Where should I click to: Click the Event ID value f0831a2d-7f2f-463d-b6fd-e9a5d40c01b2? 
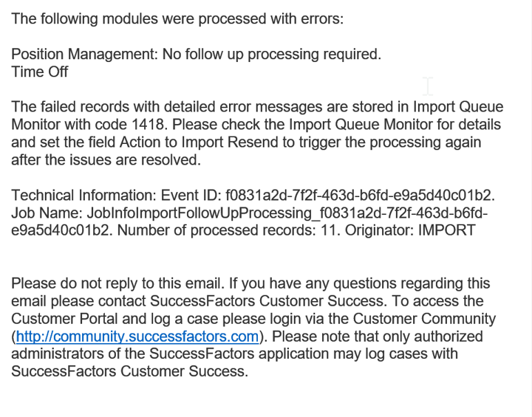click(360, 196)
